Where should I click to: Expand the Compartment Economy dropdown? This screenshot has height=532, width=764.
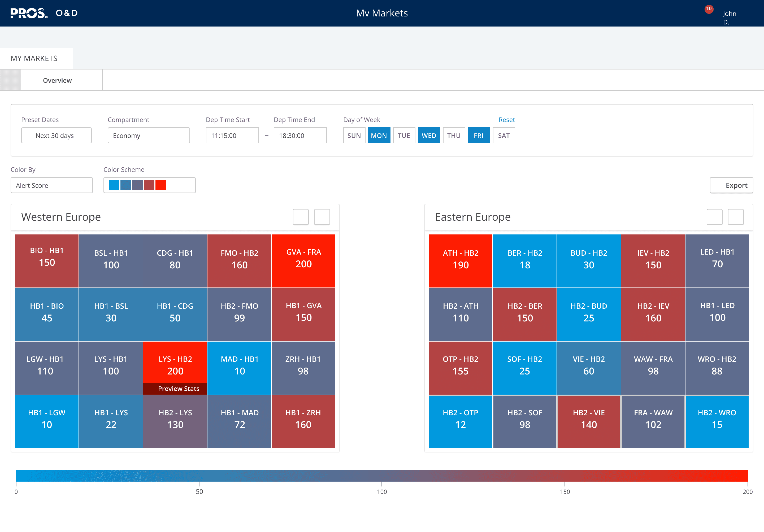(148, 136)
